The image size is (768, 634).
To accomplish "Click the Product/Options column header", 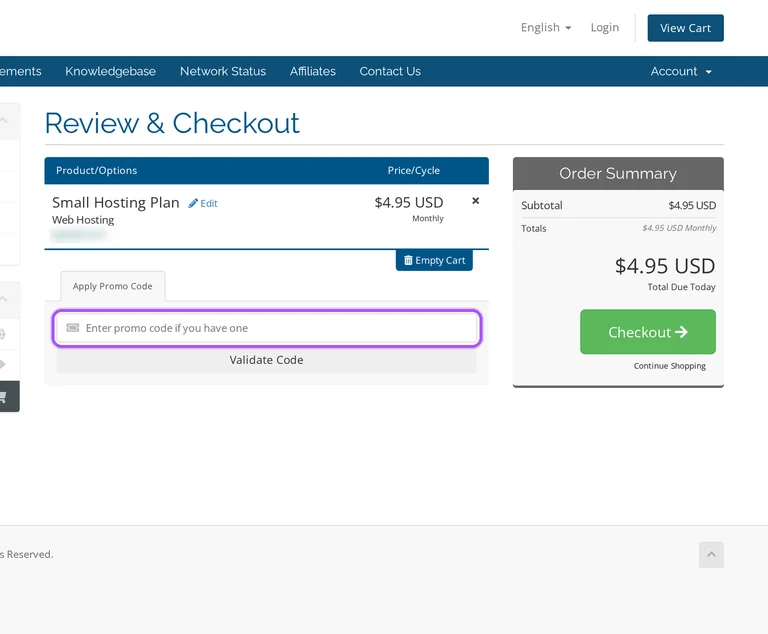I will point(96,171).
